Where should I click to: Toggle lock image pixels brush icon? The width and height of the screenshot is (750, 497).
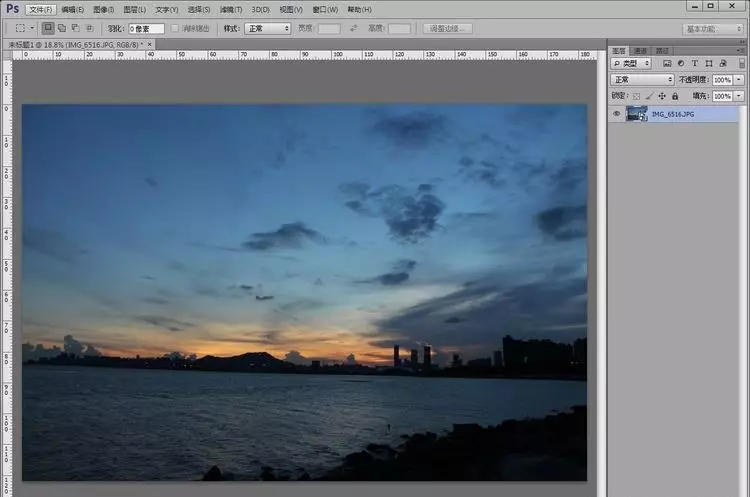[649, 96]
